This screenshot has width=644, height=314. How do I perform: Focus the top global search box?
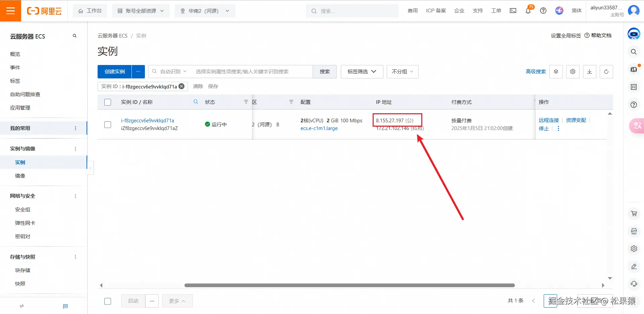[352, 11]
